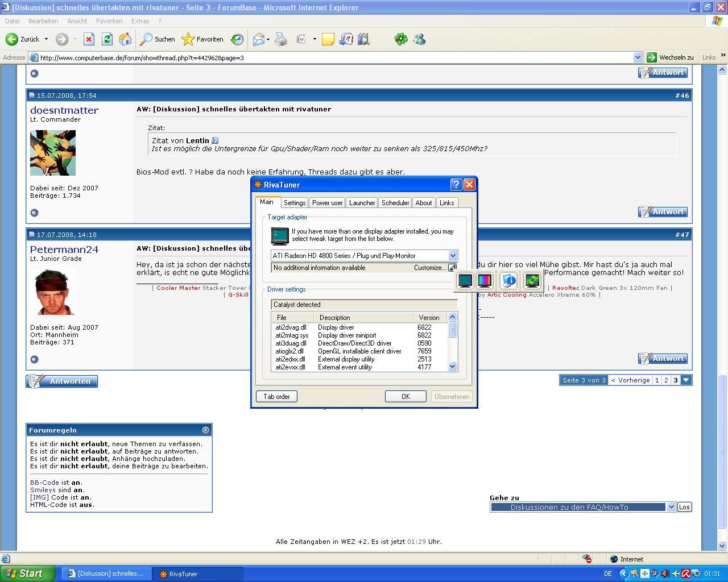Open the history (Verlauf) icon in the toolbar
728x582 pixels.
237,39
